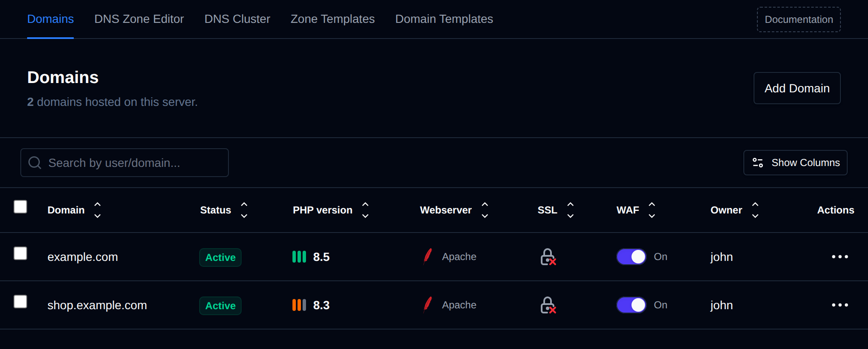Click SSL lock icon for shop.example.com
The height and width of the screenshot is (349, 868).
(x=548, y=305)
